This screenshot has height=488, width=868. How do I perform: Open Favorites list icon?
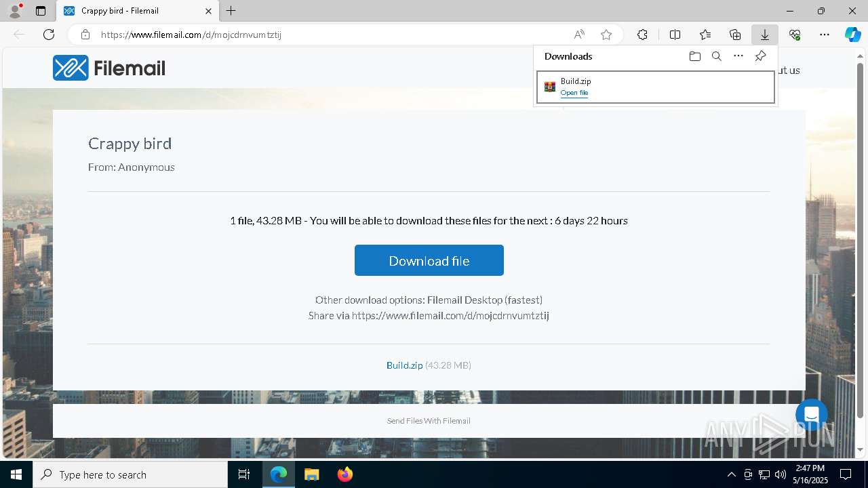point(705,35)
